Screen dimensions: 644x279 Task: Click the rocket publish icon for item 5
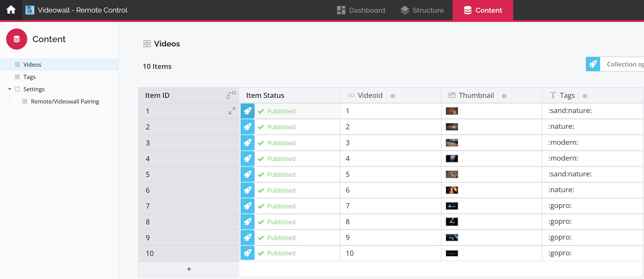coord(248,174)
